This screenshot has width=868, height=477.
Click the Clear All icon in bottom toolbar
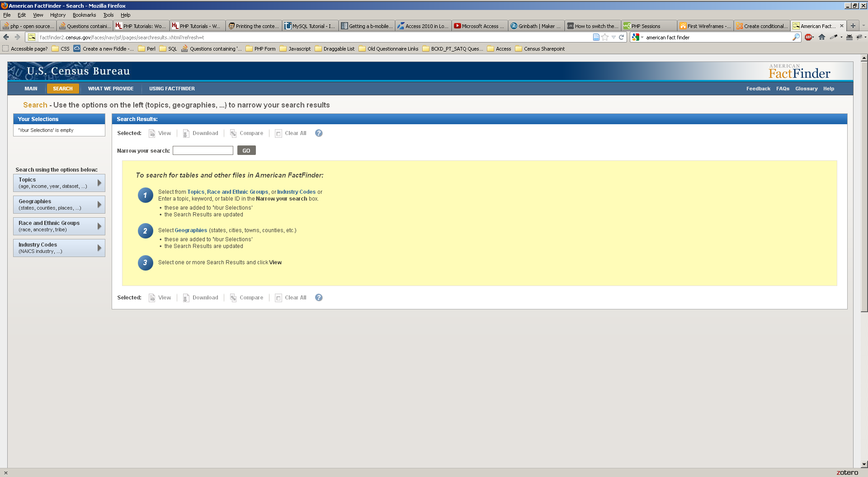[278, 298]
